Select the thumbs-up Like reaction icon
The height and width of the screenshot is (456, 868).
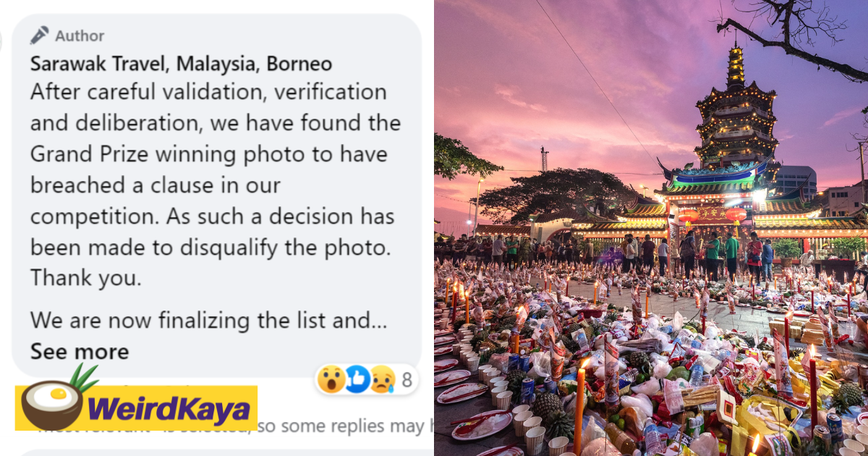tap(358, 379)
